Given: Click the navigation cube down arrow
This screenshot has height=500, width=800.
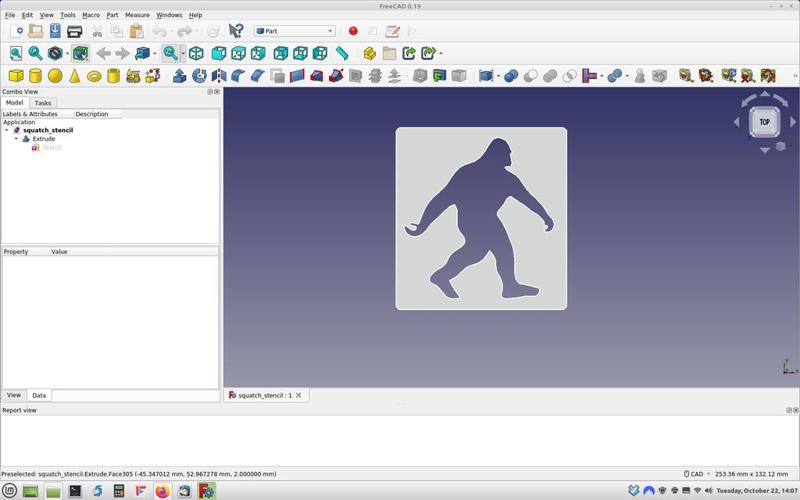Looking at the screenshot, I should click(x=764, y=150).
